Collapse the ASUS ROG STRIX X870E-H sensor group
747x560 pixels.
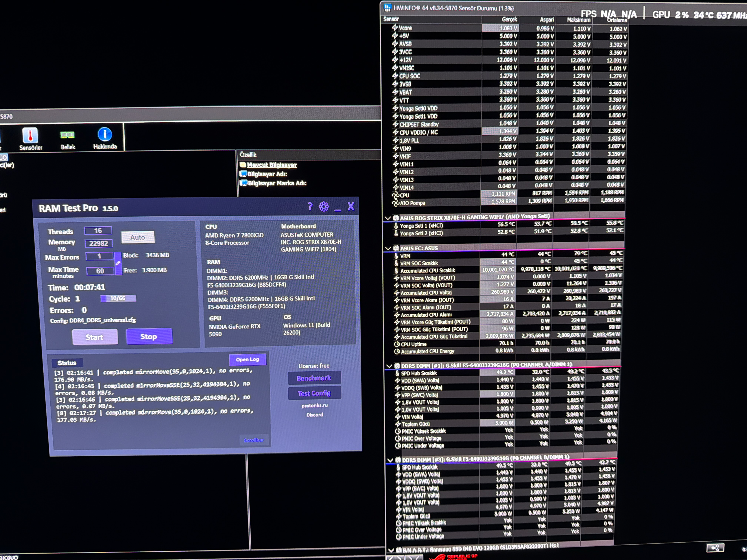coord(388,218)
